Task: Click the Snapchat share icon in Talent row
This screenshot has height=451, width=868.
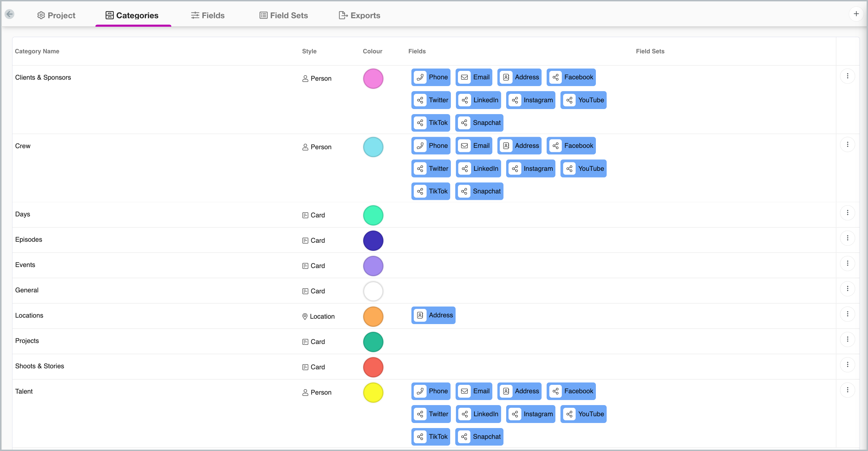Action: coord(464,437)
